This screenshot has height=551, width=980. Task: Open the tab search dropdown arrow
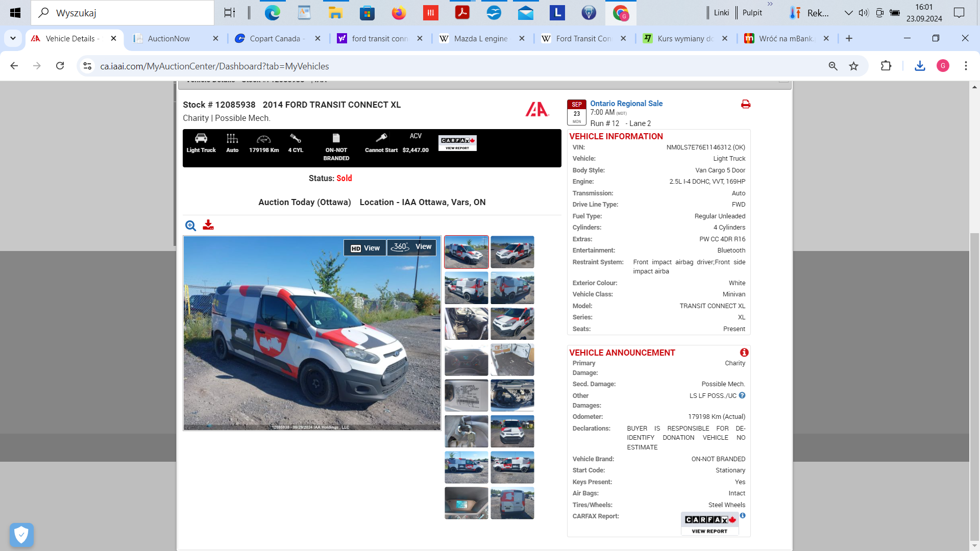tap(13, 38)
